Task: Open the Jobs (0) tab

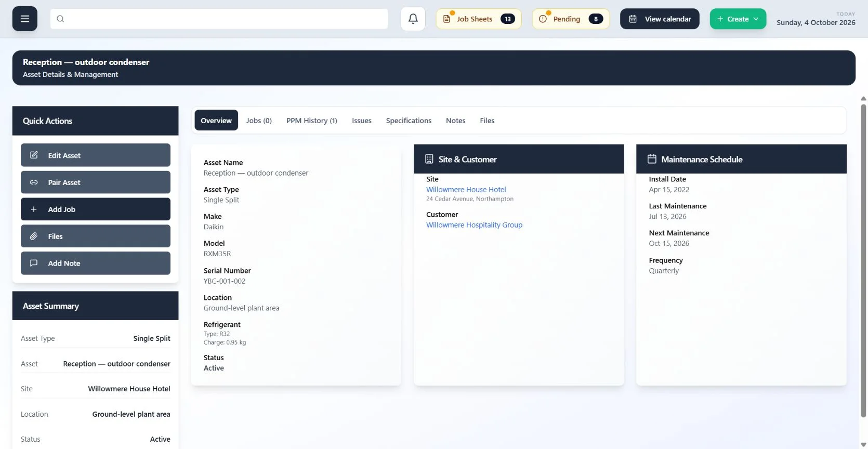Action: click(x=259, y=120)
